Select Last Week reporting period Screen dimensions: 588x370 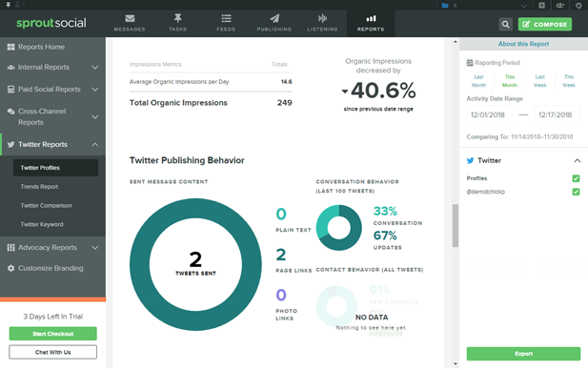(540, 81)
